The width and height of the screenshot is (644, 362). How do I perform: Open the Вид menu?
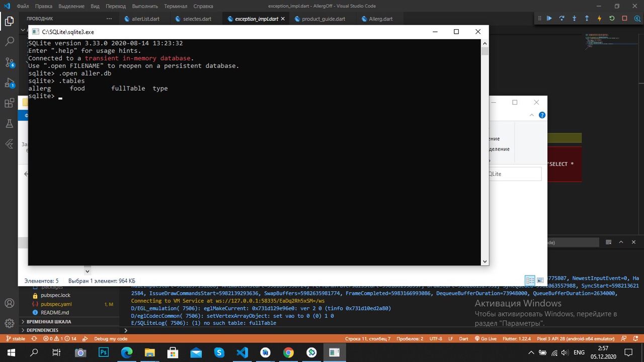tap(95, 6)
